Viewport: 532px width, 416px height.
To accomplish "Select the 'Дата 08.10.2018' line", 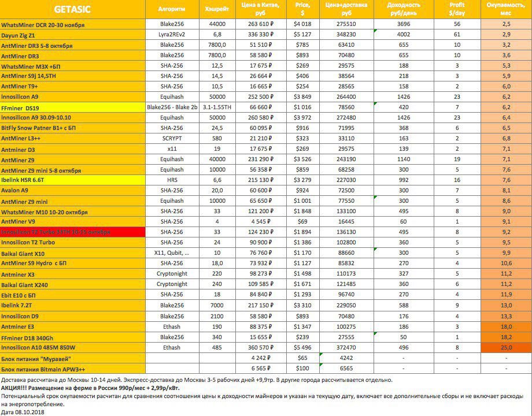I will pyautogui.click(x=23, y=413).
